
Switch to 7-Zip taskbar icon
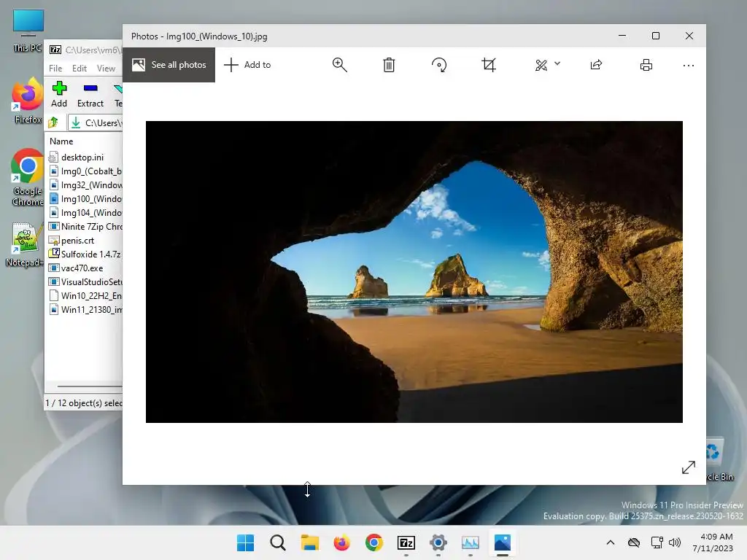[406, 542]
